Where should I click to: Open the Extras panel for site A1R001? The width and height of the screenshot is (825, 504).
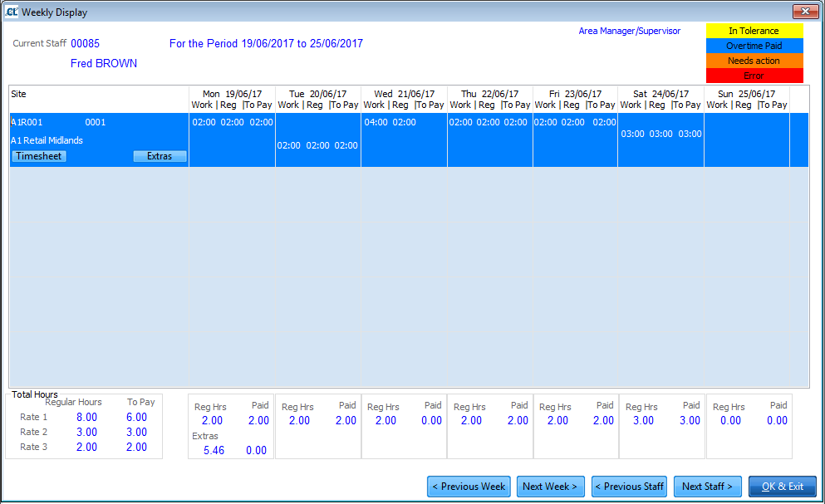[160, 155]
